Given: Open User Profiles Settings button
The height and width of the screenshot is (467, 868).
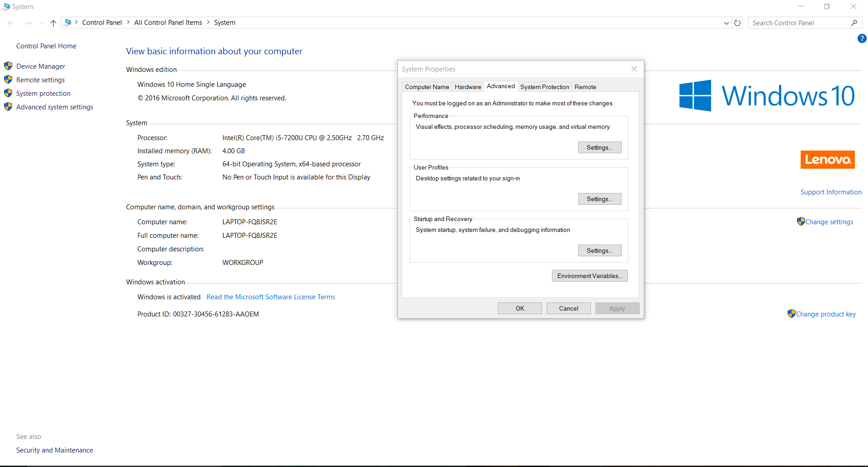Looking at the screenshot, I should 599,199.
